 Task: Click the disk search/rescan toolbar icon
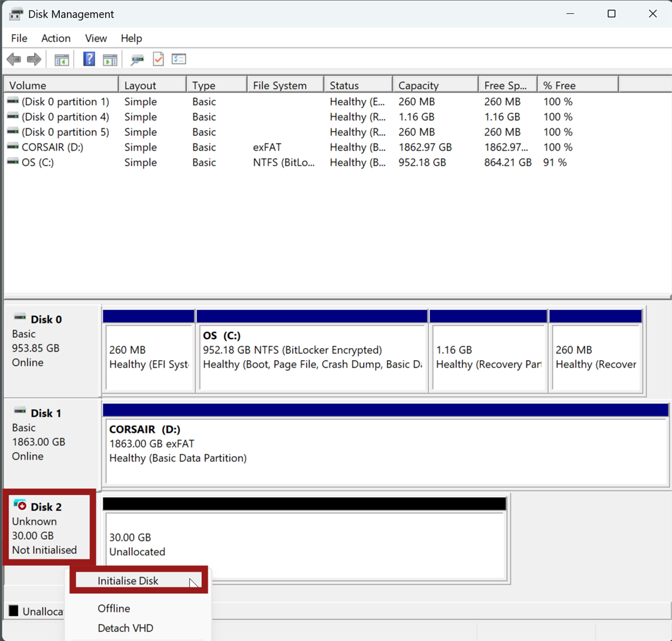[137, 59]
